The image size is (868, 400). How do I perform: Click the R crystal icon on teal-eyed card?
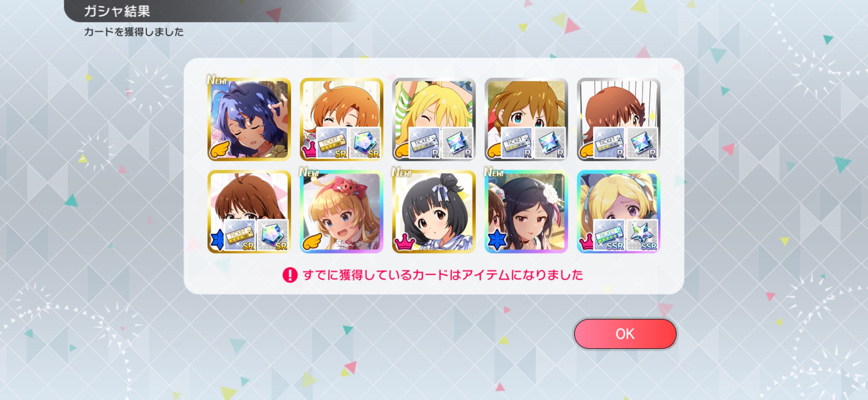click(x=549, y=143)
